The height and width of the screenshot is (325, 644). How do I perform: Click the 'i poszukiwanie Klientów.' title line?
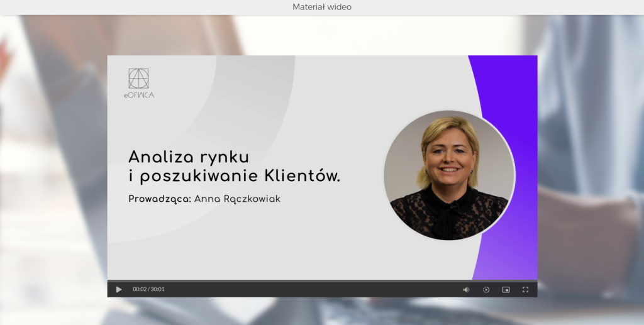pyautogui.click(x=234, y=176)
